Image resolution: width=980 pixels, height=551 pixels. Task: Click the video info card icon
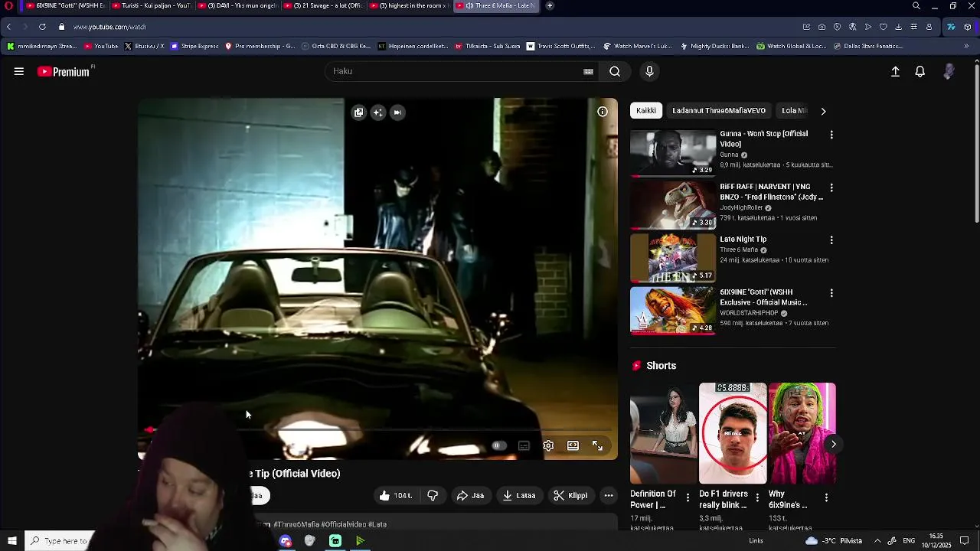pyautogui.click(x=603, y=112)
